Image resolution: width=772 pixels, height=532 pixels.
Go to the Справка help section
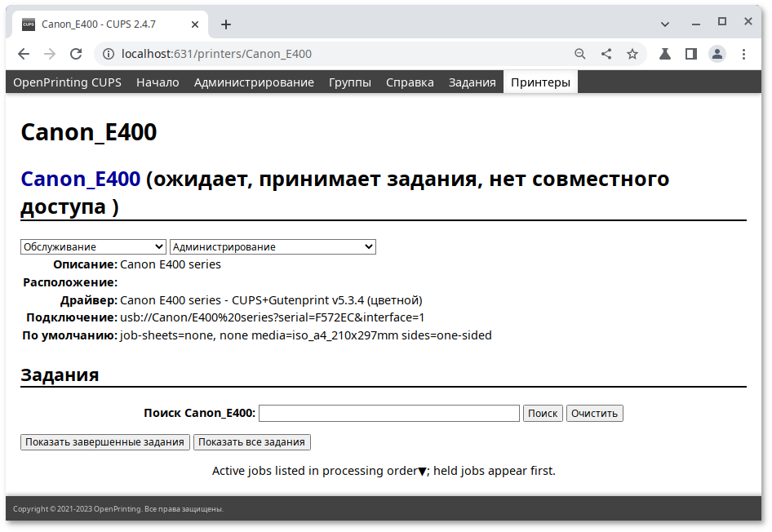coord(410,82)
